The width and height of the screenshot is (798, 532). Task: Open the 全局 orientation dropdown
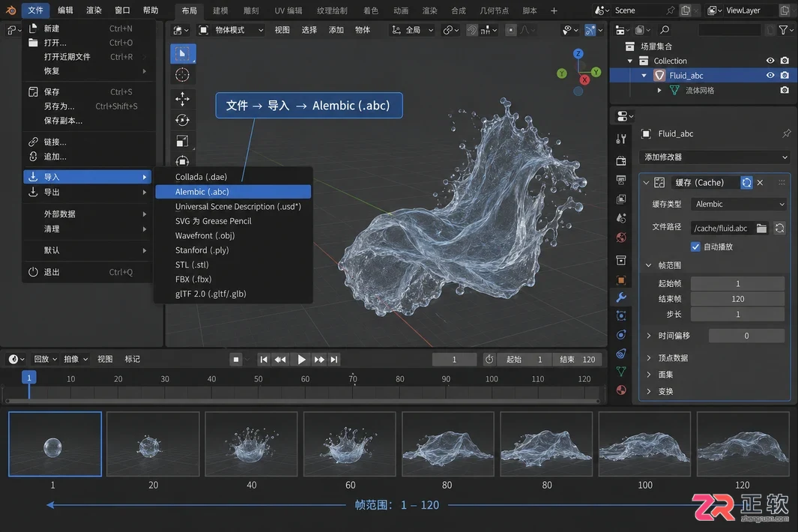[412, 30]
